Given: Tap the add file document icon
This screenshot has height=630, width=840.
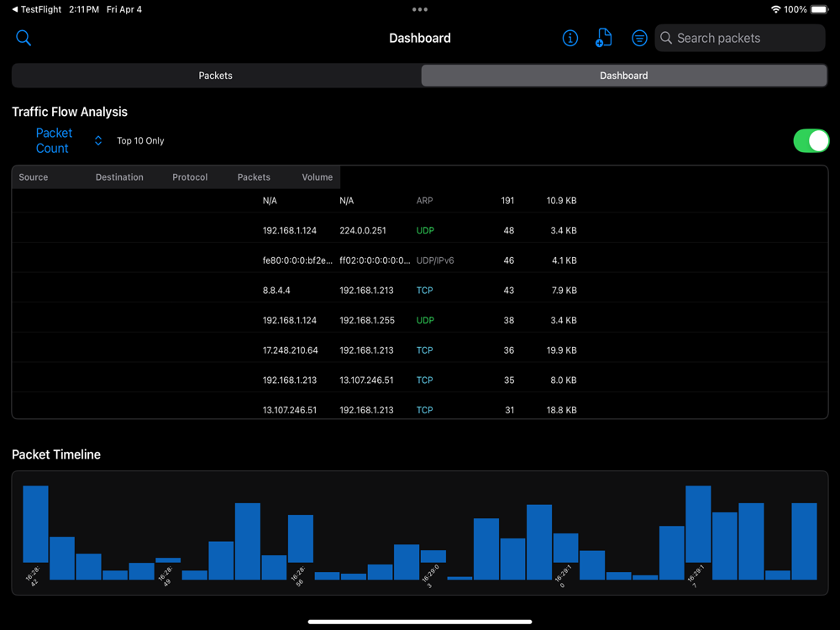Looking at the screenshot, I should point(604,38).
